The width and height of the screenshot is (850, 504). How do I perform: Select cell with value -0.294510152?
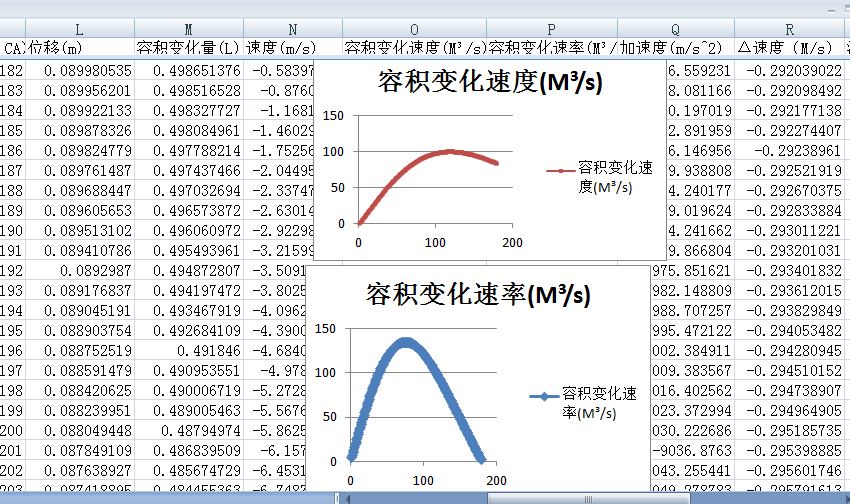tap(789, 371)
